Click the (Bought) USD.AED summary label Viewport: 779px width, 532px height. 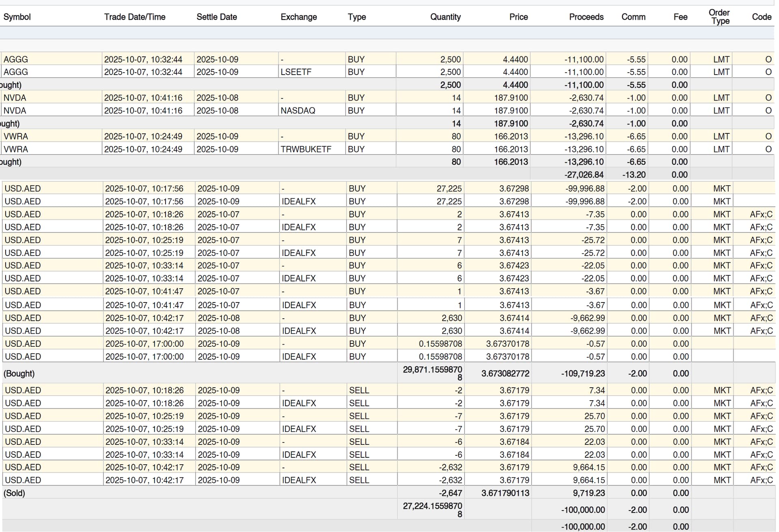point(19,373)
